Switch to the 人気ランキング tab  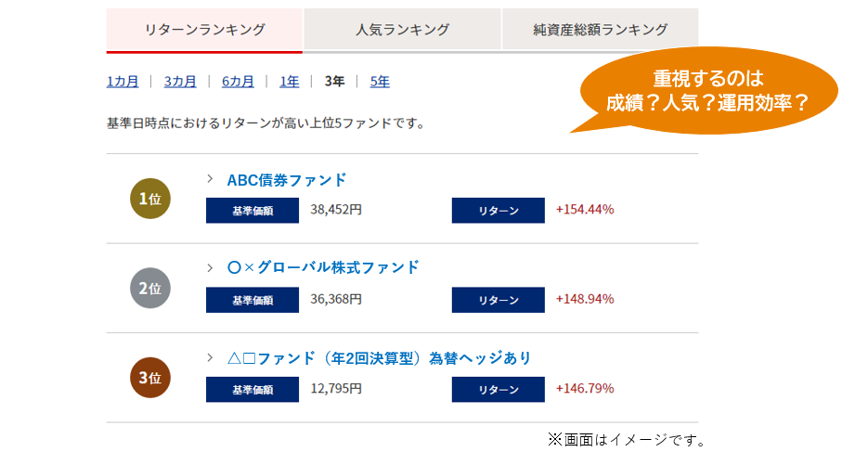(403, 30)
